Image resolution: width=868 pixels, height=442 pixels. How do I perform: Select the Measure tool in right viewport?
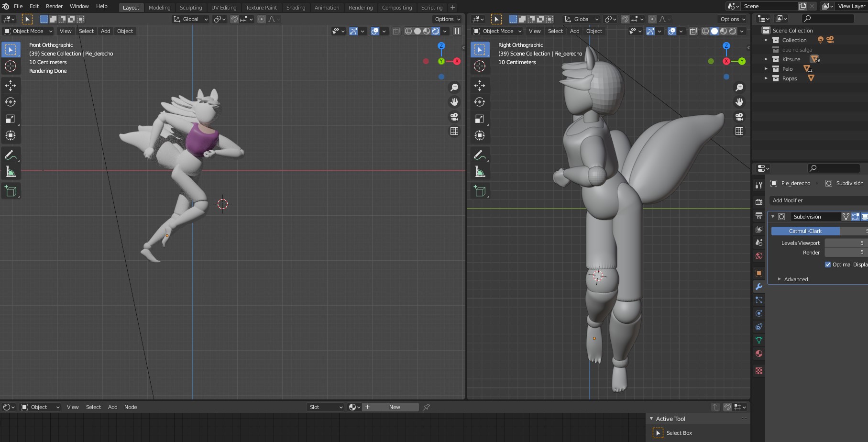[480, 172]
